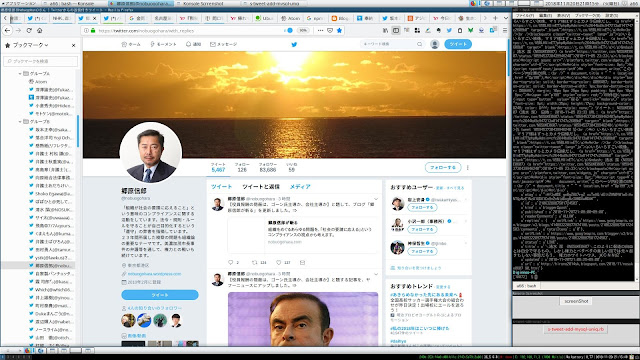Viewport: 640px width, 360px height.
Task: Reload the page with the refresh icon
Action: pos(29,31)
